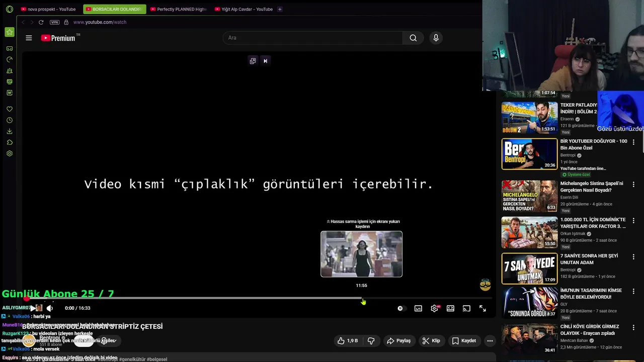Open extensions puzzle icon in sidebar
The image size is (644, 362).
(x=9, y=142)
